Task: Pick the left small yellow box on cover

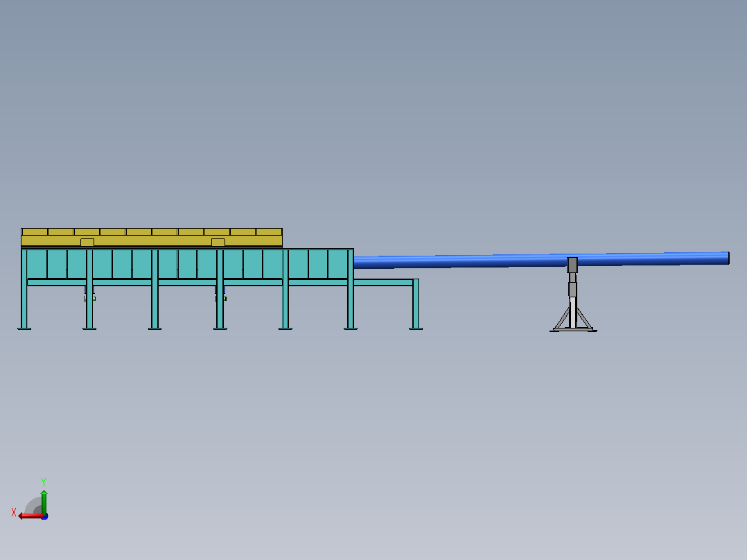Action: (x=87, y=243)
